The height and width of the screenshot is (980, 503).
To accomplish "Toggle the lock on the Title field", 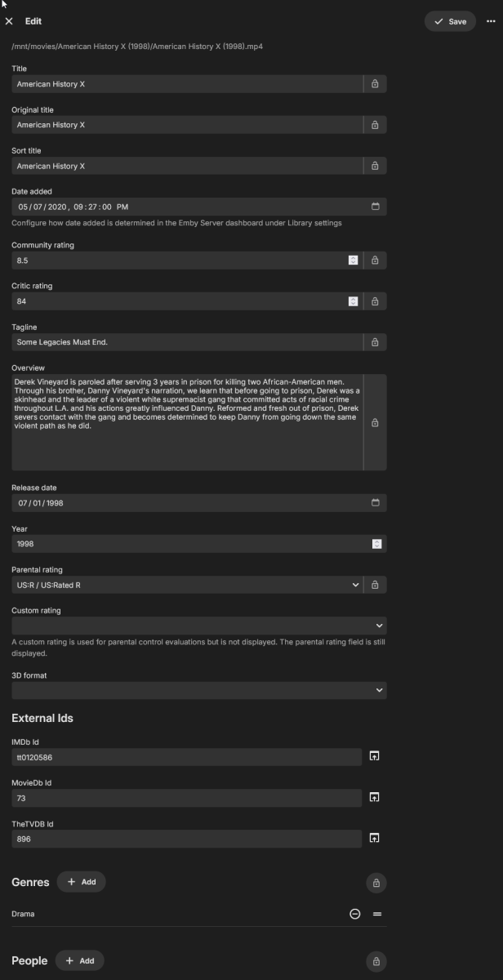I will 376,83.
